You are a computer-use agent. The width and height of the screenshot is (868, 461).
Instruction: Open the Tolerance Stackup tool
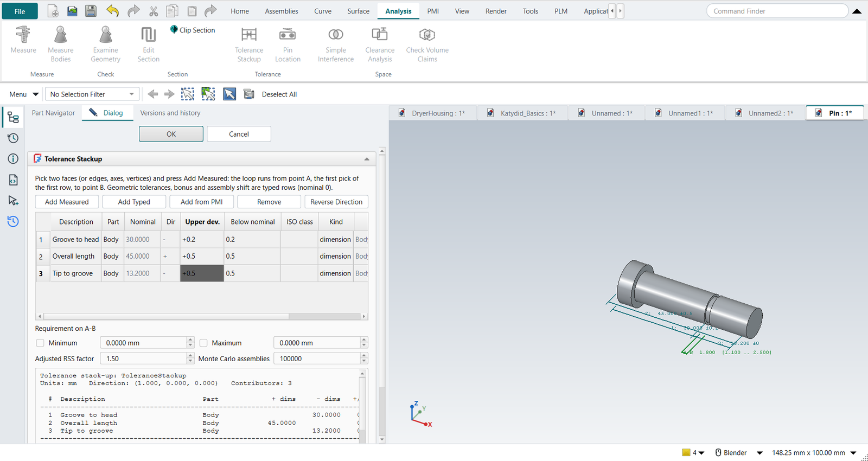pos(249,44)
